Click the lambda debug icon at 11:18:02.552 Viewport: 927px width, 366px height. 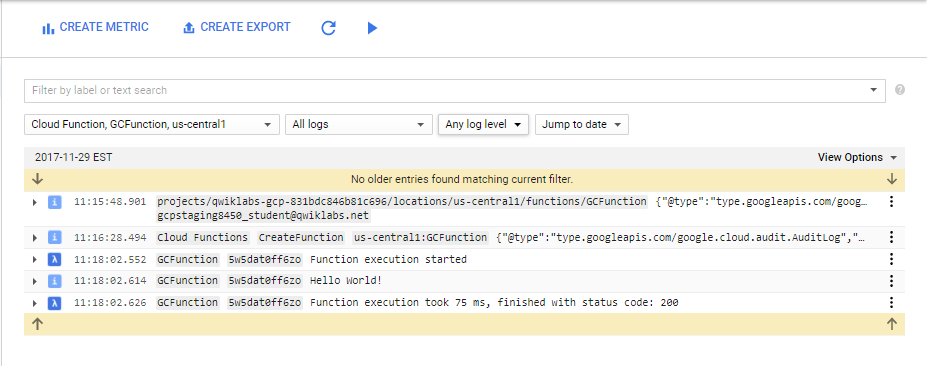(54, 260)
